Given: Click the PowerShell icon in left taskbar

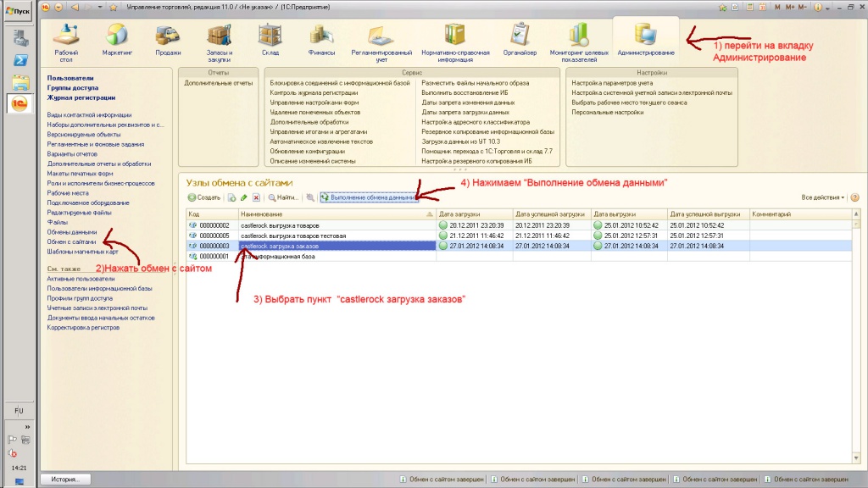Looking at the screenshot, I should 20,60.
